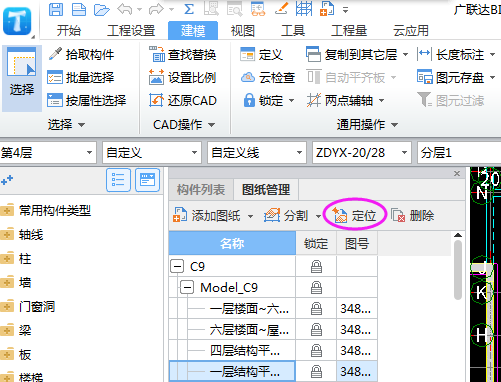The image size is (501, 382).
Task: Expand 门窗洞 folder in tree
Action: pyautogui.click(x=7, y=307)
